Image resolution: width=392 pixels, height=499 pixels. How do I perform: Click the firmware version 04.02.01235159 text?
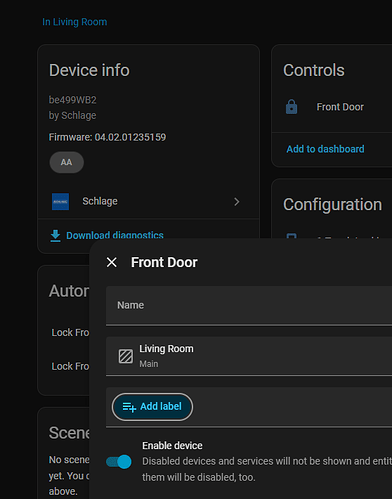(x=130, y=137)
